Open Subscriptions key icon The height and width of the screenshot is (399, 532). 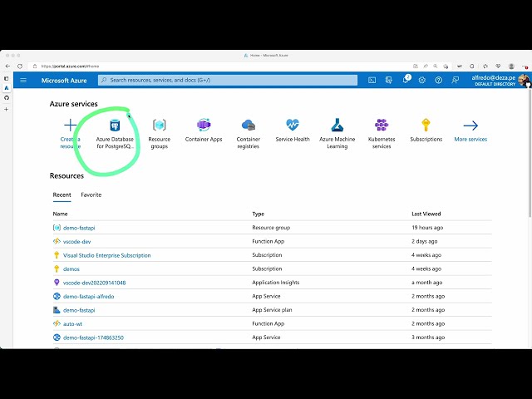(426, 125)
